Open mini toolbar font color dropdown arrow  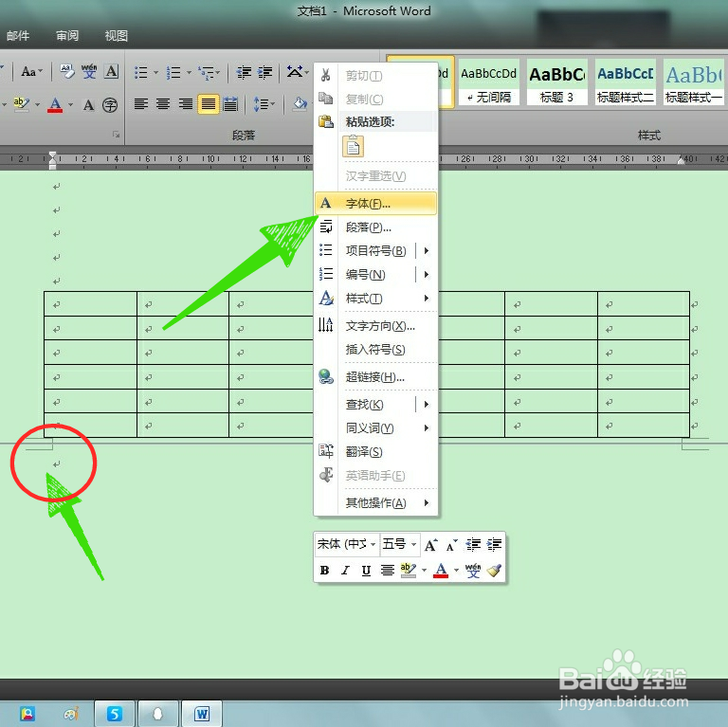click(456, 570)
